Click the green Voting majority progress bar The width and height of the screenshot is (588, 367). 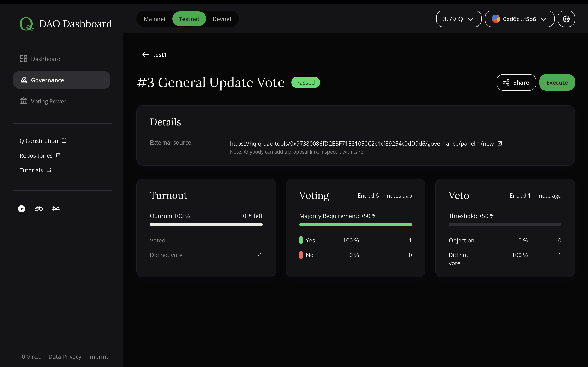pos(355,225)
